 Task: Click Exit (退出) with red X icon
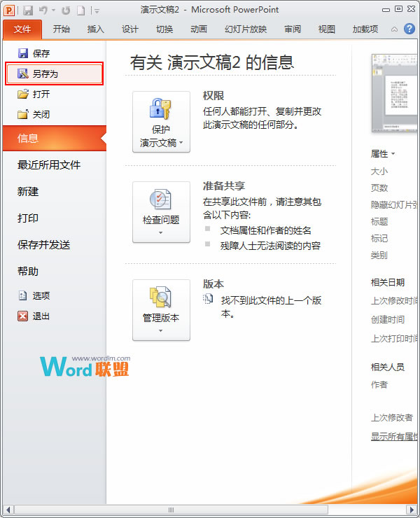[x=34, y=316]
